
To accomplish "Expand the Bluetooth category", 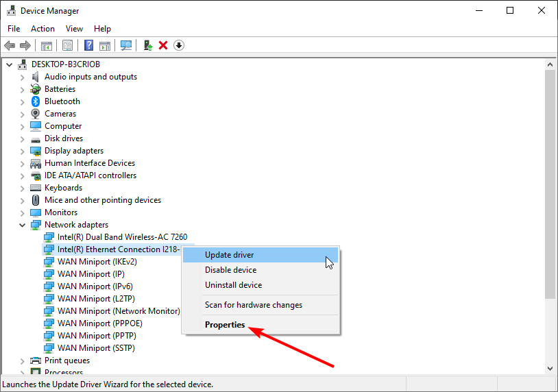I will pos(22,102).
